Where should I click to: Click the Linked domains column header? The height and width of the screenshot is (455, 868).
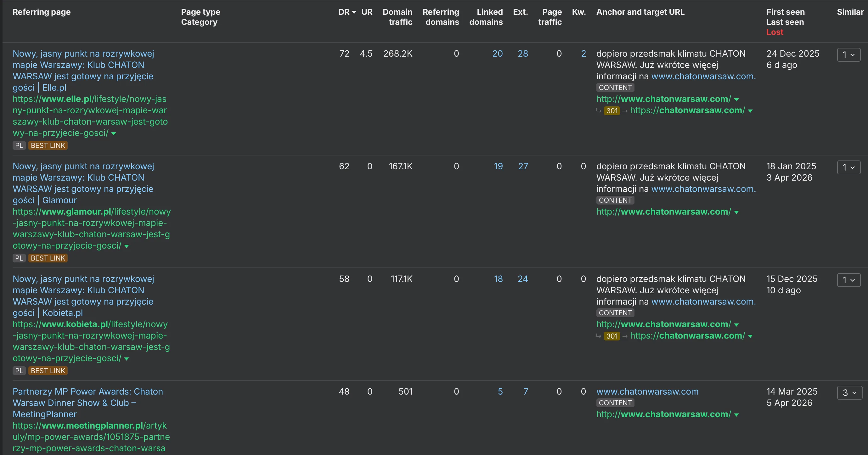(x=486, y=17)
